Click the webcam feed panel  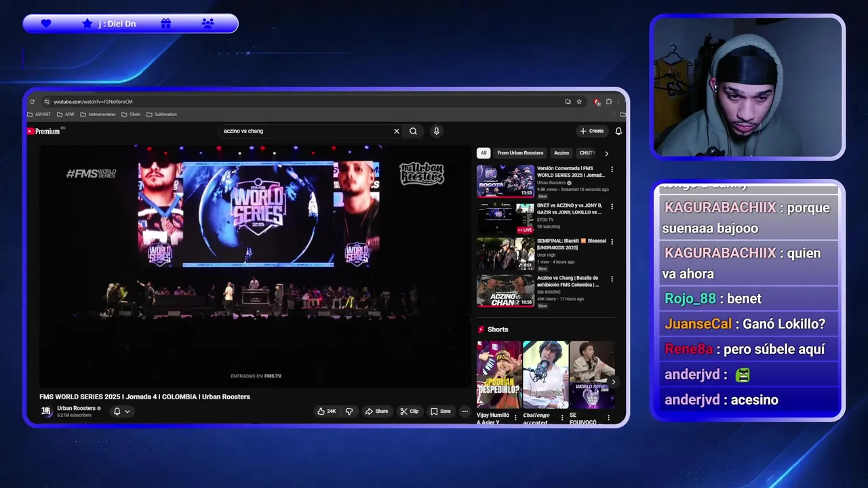tap(747, 87)
